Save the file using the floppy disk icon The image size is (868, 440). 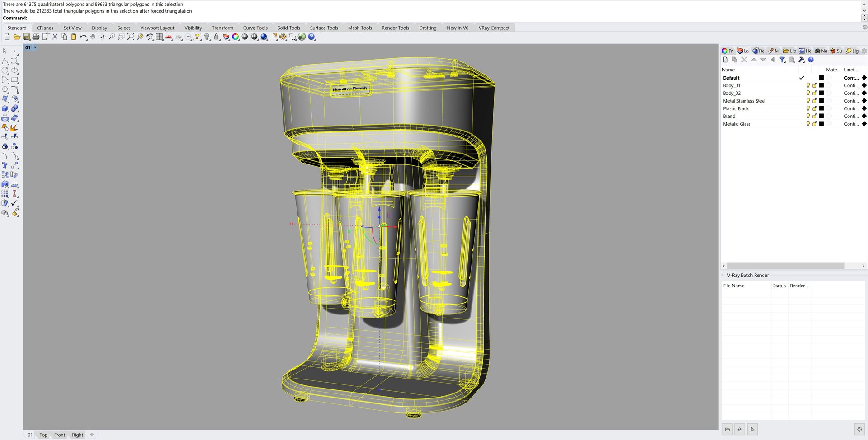coord(26,37)
